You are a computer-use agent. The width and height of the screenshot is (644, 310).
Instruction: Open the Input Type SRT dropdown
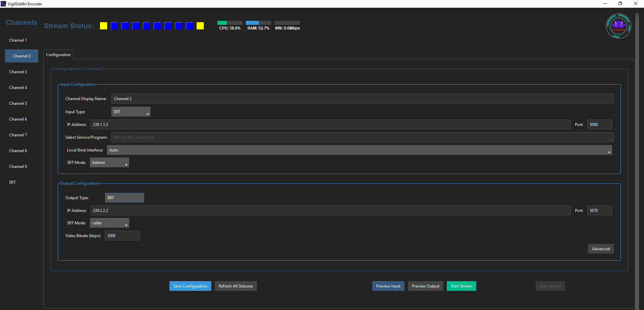[x=131, y=112]
